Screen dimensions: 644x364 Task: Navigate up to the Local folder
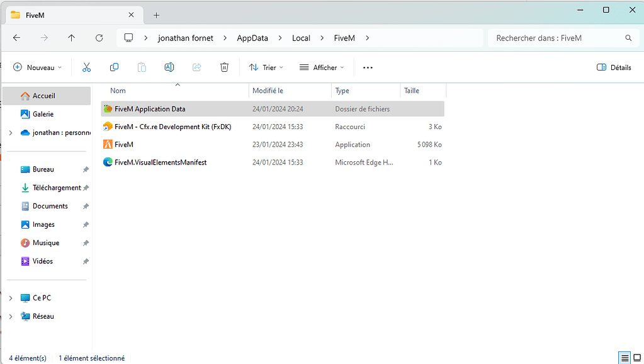pyautogui.click(x=300, y=38)
